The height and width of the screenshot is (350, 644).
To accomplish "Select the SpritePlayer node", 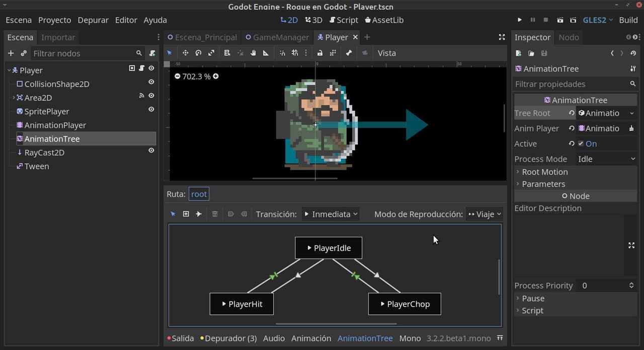I will pyautogui.click(x=47, y=111).
